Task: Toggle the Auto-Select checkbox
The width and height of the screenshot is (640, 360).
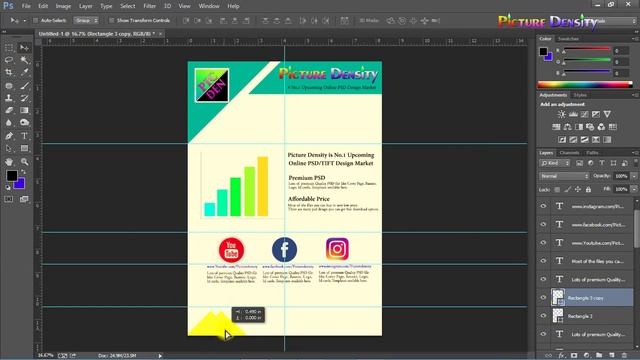Action: [x=36, y=20]
